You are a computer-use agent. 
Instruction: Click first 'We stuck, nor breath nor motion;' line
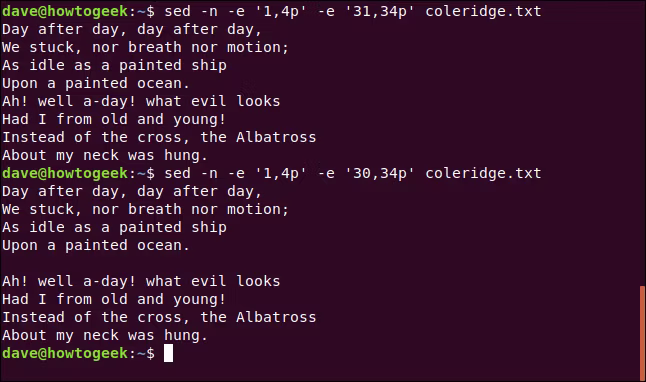[145, 47]
